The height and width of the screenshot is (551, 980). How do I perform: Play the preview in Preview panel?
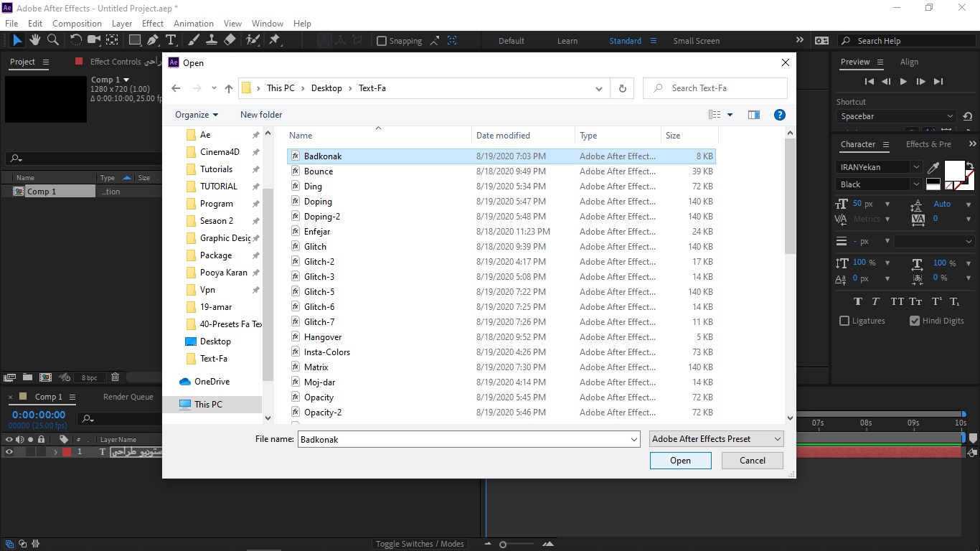tap(904, 82)
